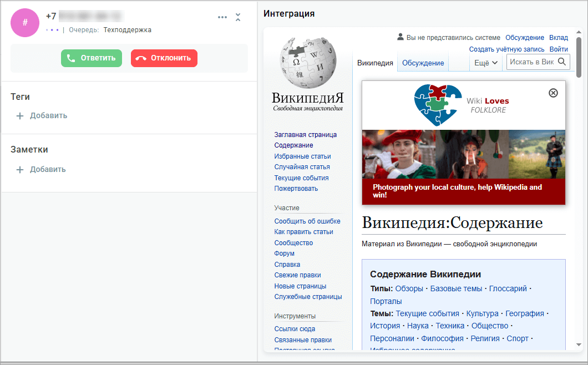Open Форум link
The width and height of the screenshot is (588, 365).
click(284, 254)
